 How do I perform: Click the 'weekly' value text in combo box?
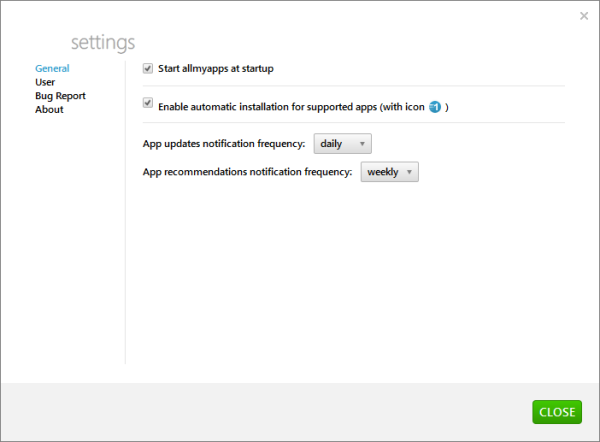tap(382, 172)
